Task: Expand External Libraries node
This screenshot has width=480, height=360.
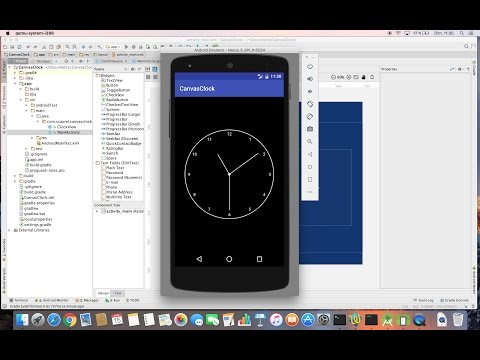Action: coord(10,230)
